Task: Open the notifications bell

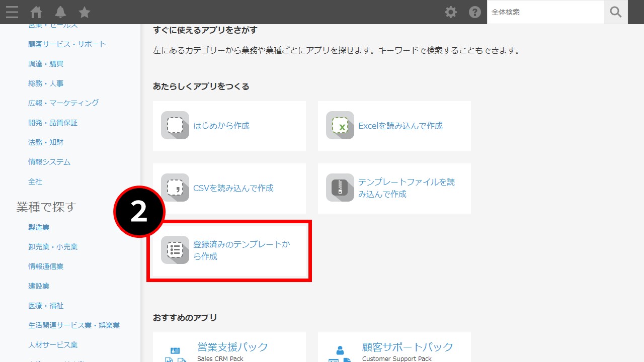Action: tap(60, 12)
